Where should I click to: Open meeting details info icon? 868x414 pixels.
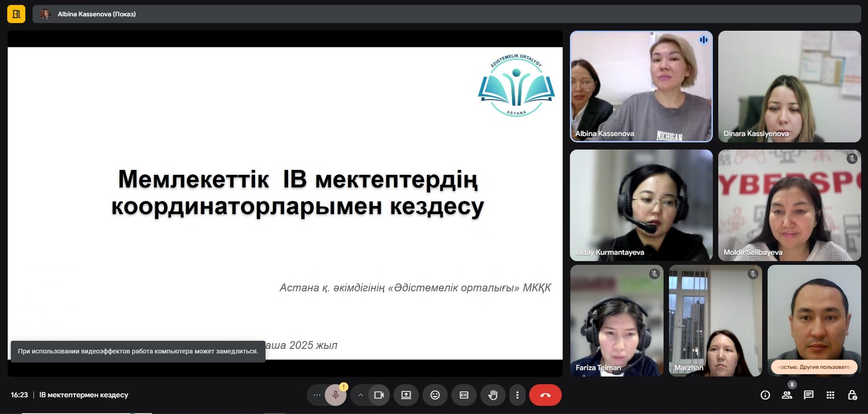pyautogui.click(x=765, y=395)
